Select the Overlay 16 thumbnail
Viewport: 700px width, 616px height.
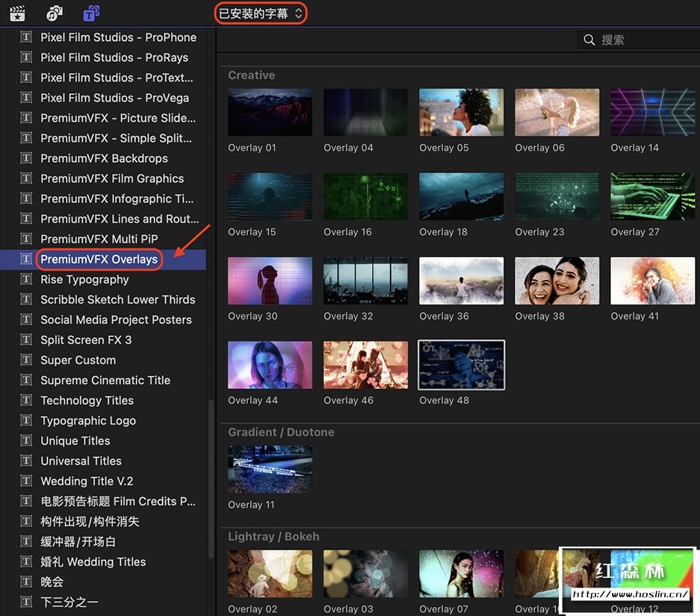coord(365,196)
